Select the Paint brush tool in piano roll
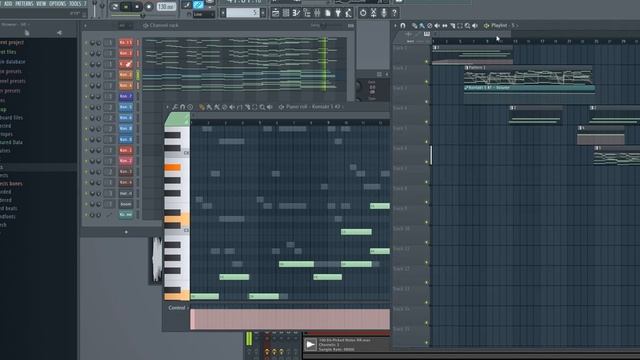 209,107
